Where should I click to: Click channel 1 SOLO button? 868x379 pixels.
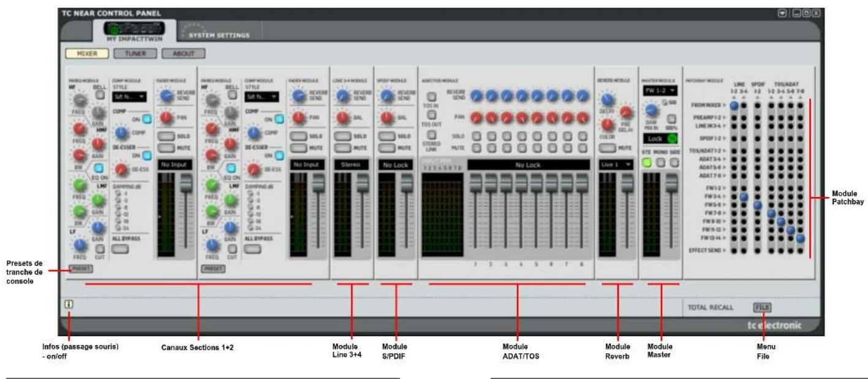[x=167, y=136]
